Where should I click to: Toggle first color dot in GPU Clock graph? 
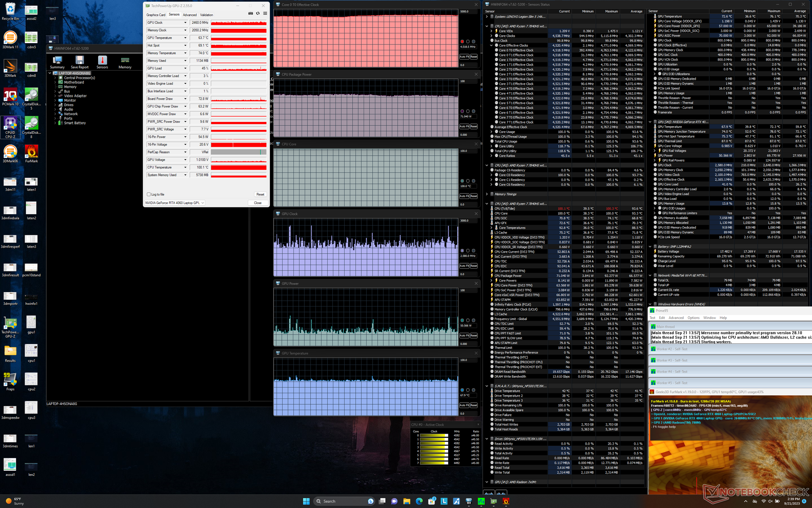[x=462, y=251]
